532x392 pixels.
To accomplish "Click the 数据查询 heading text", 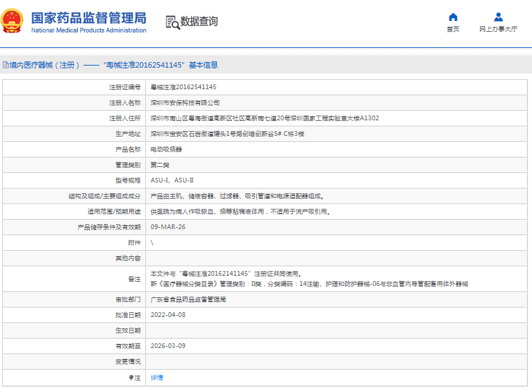I will (199, 22).
